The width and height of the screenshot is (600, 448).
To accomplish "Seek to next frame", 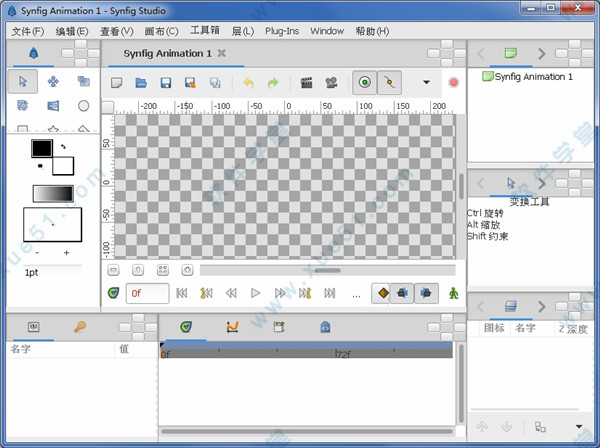I will click(280, 293).
